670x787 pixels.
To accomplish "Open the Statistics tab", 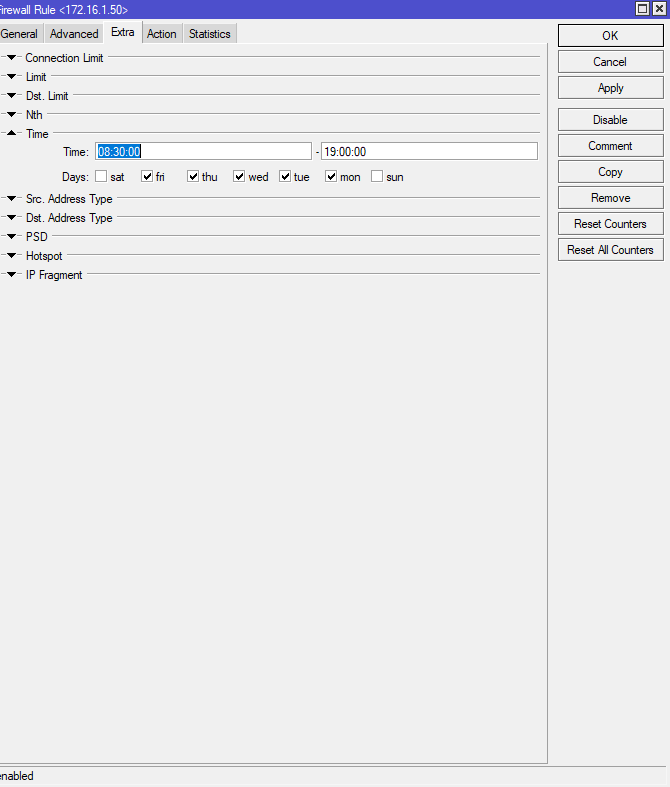I will point(209,34).
